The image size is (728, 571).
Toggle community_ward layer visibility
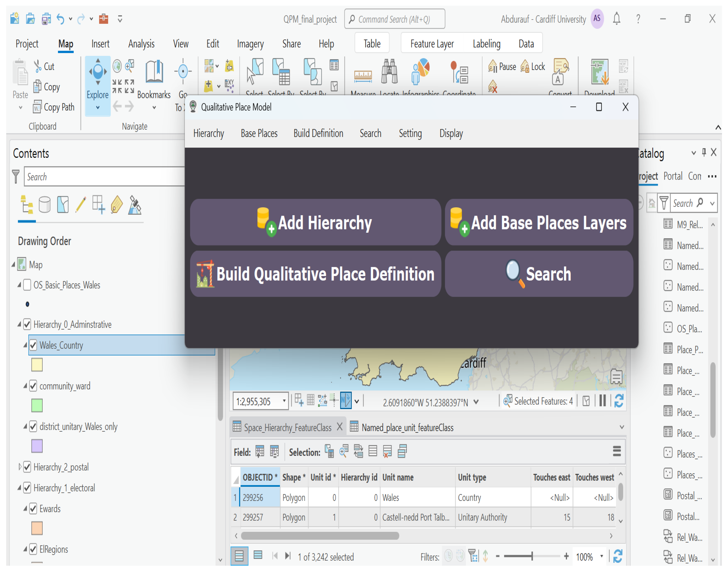tap(33, 386)
